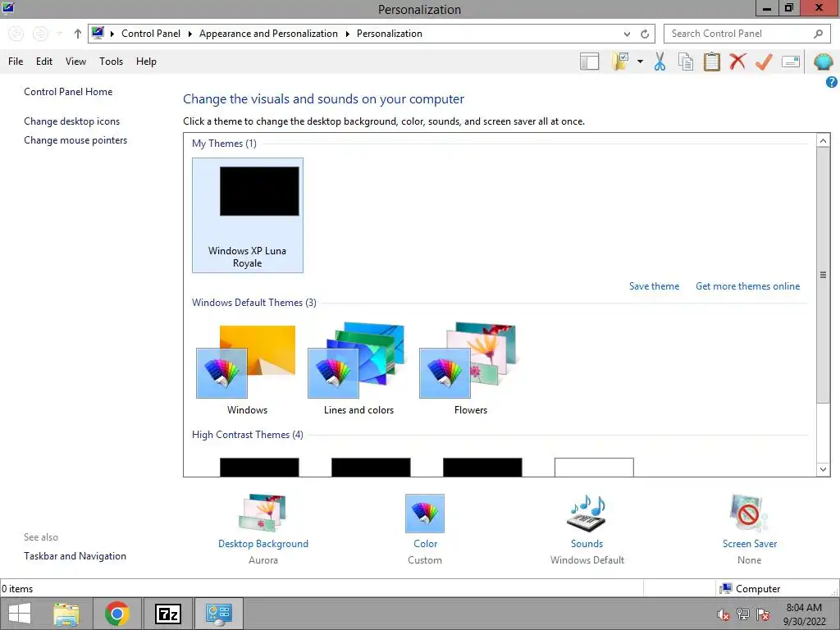Image resolution: width=840 pixels, height=630 pixels.
Task: Open Folder Options toolbar icon
Action: point(620,62)
